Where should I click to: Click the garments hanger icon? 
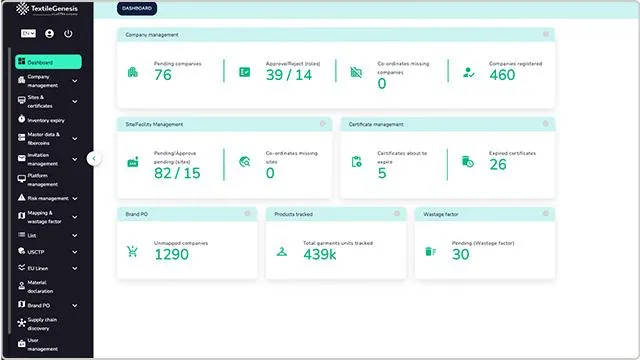tap(282, 252)
